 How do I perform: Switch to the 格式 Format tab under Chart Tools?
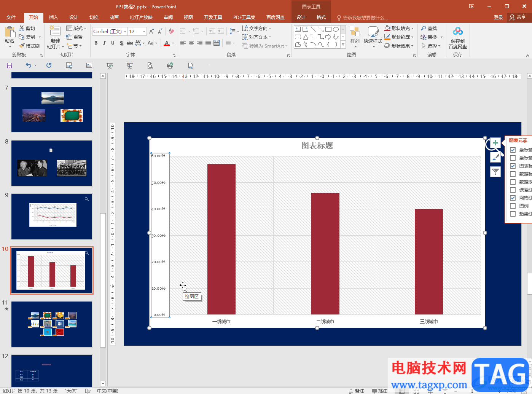pos(321,18)
